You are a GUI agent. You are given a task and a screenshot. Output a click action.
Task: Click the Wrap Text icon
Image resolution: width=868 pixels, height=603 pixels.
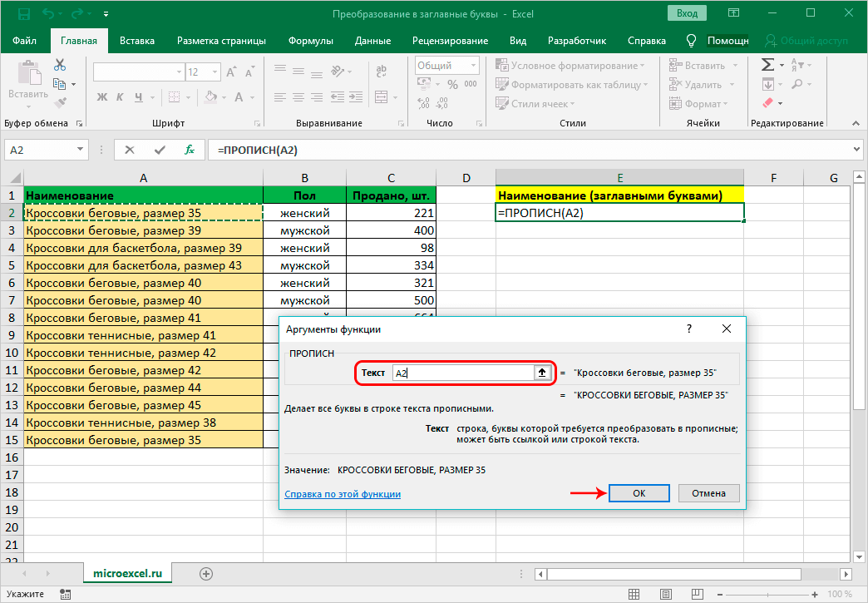pos(382,72)
